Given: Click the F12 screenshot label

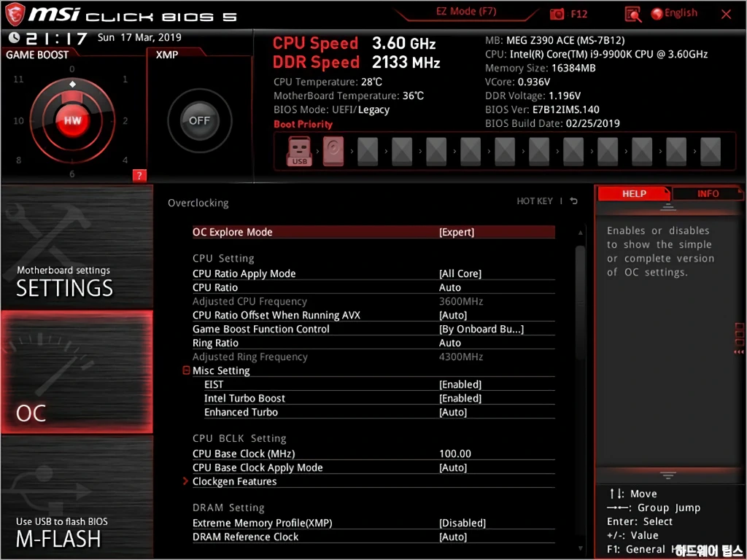Looking at the screenshot, I should pos(578,15).
